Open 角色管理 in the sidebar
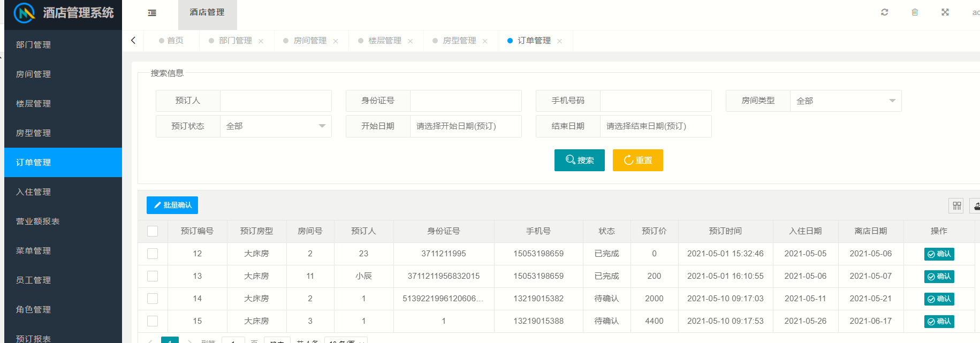This screenshot has height=343, width=980. coord(63,309)
